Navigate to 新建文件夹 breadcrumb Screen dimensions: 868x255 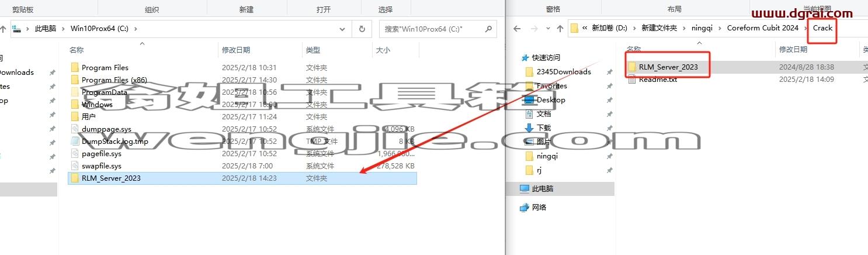pos(659,27)
